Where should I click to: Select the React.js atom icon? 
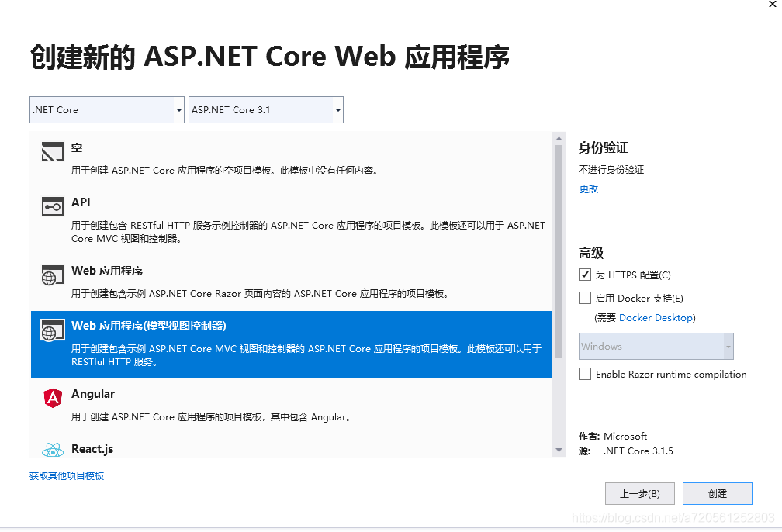(x=53, y=450)
